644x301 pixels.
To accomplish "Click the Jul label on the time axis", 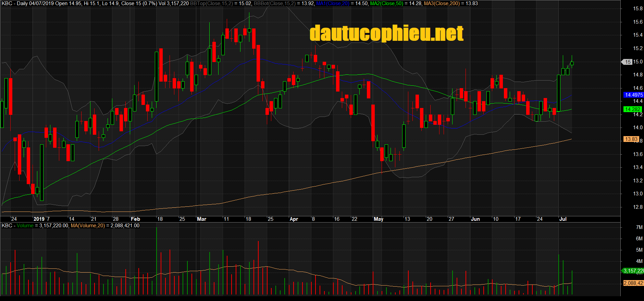I will [563, 219].
